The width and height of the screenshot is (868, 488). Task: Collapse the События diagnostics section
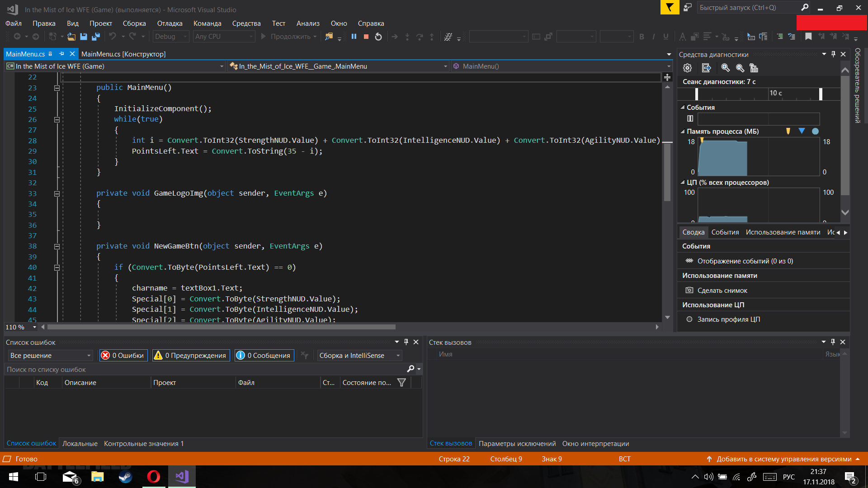pyautogui.click(x=683, y=108)
